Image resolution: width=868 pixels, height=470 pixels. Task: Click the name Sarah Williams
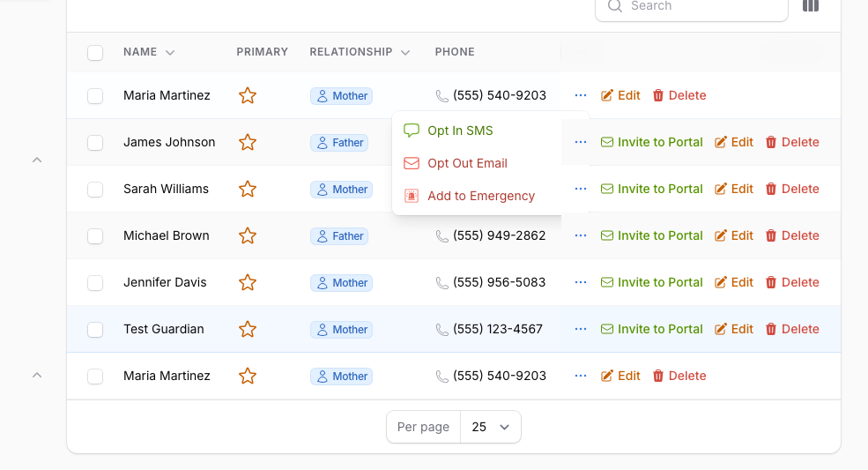(x=166, y=189)
